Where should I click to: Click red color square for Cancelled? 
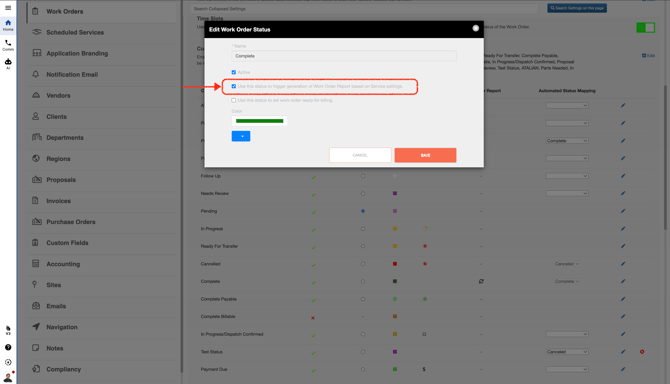395,264
